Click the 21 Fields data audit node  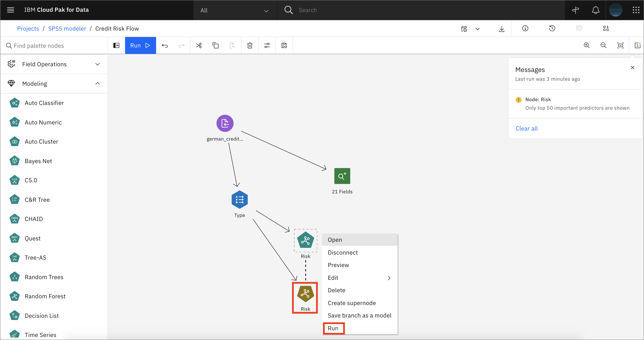342,176
